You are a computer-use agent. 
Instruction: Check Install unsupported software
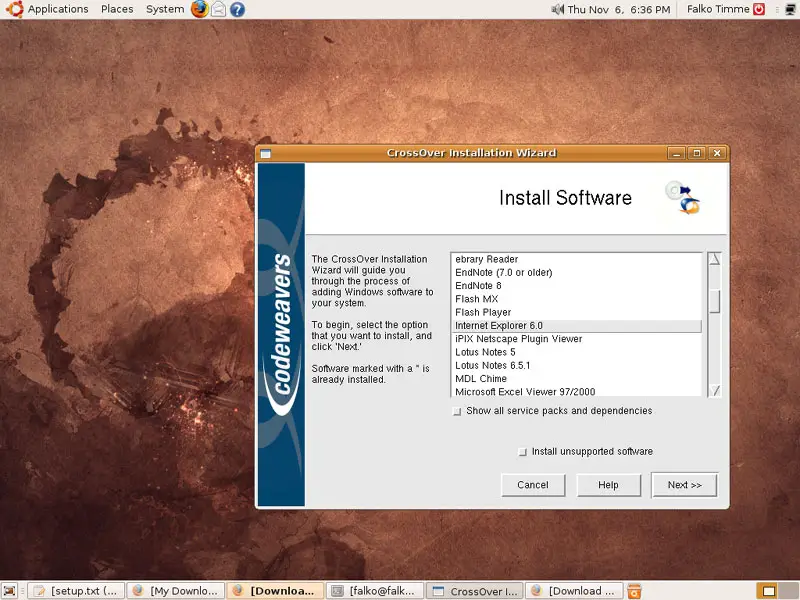click(x=522, y=452)
